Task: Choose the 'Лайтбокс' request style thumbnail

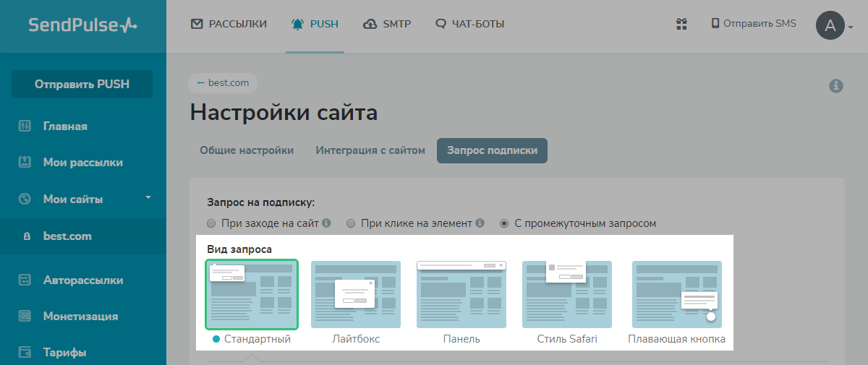Action: [x=355, y=294]
